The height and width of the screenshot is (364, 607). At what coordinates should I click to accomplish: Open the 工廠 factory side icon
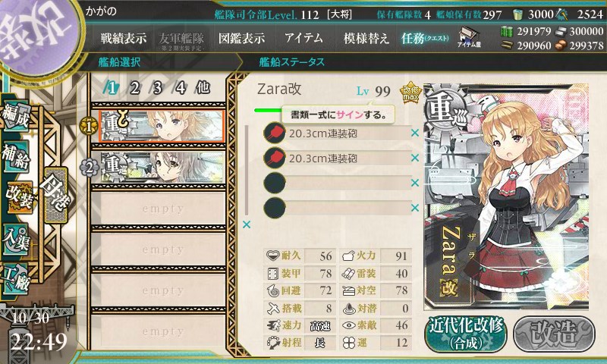click(x=15, y=279)
